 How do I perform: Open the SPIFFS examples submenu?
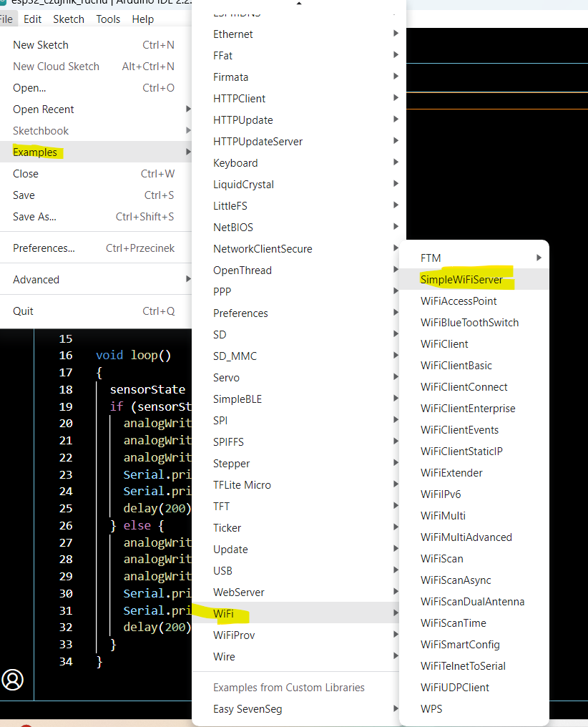click(x=297, y=442)
